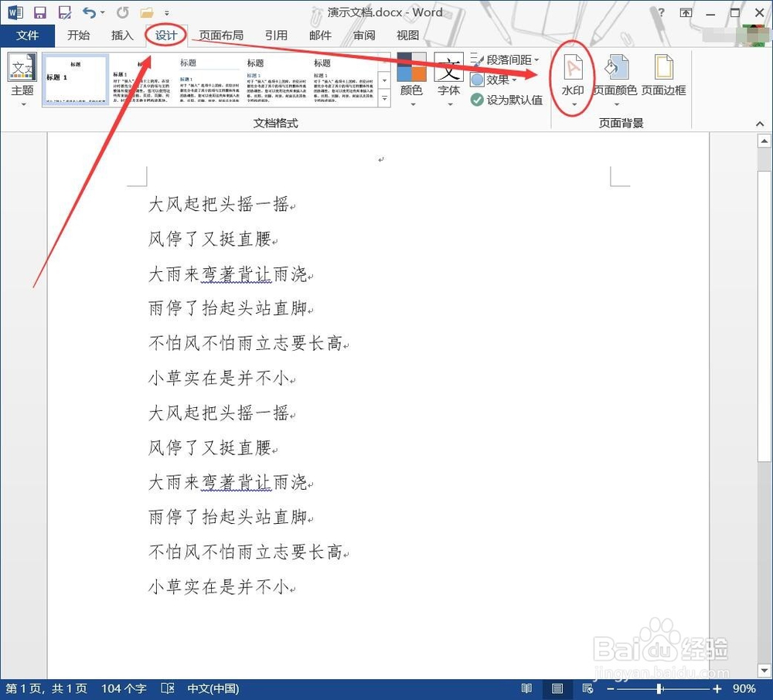Switch to Web Layout view
Viewport: 773px width, 700px height.
coord(587,688)
